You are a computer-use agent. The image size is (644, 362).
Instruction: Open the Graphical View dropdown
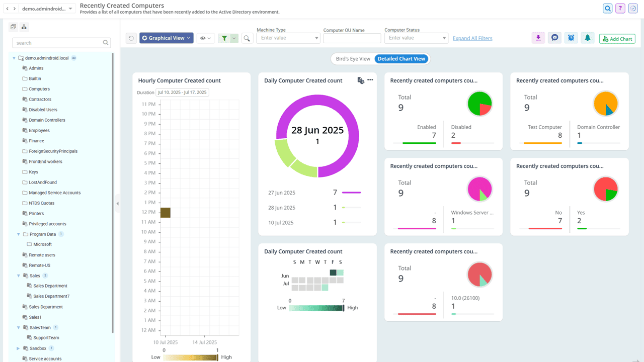[167, 38]
